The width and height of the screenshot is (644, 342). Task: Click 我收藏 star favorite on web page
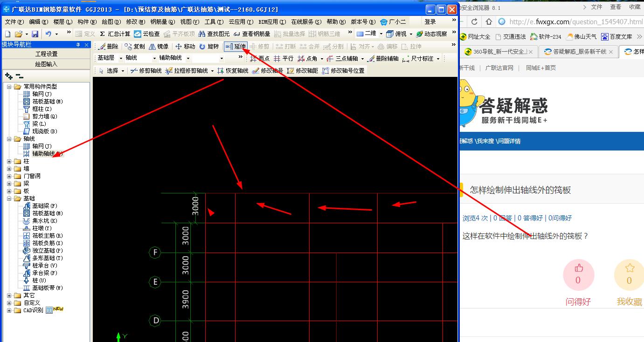tap(629, 275)
